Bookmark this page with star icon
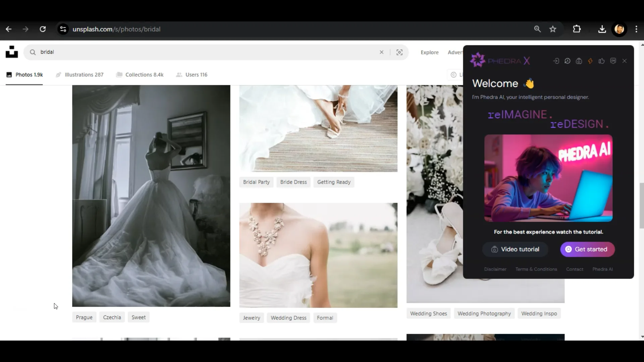 (553, 29)
